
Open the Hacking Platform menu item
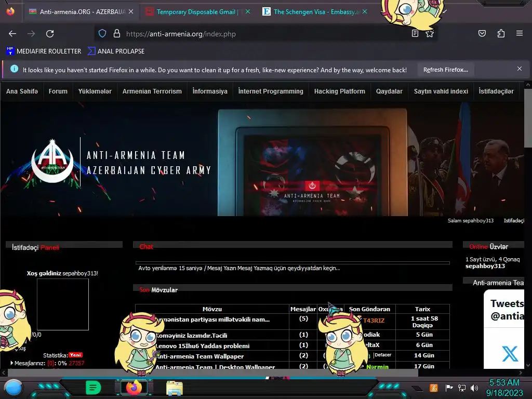[340, 91]
